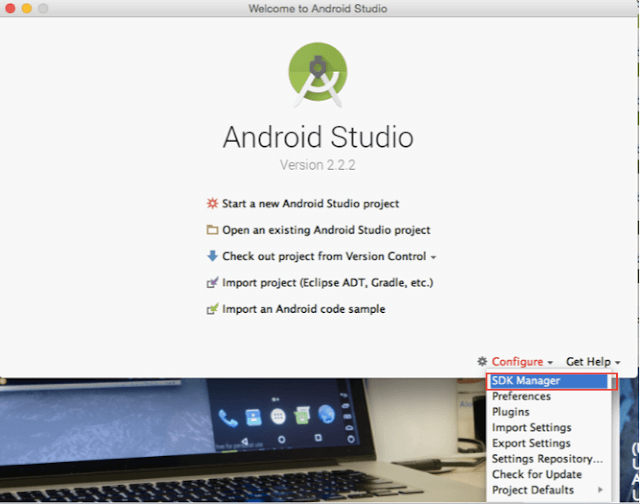Check out project from Version Control
The image size is (640, 504).
324,256
